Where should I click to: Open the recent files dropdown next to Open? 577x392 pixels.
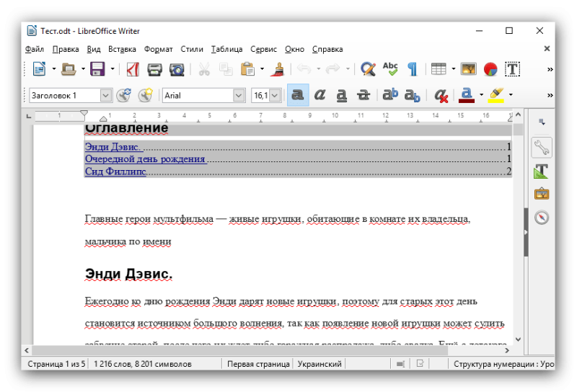[83, 69]
